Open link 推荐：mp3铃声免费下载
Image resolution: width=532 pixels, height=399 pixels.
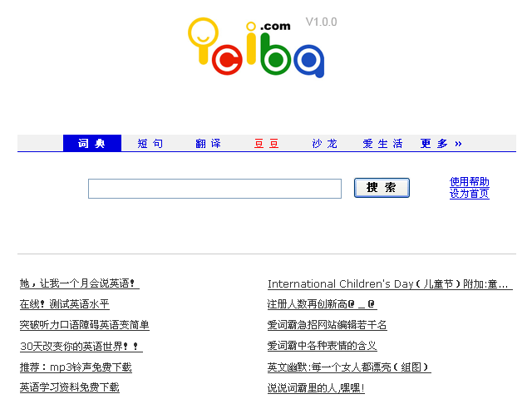coord(76,367)
